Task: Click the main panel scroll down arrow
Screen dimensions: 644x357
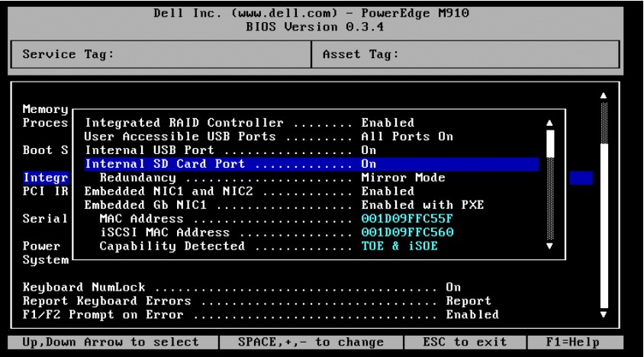Action: click(604, 315)
